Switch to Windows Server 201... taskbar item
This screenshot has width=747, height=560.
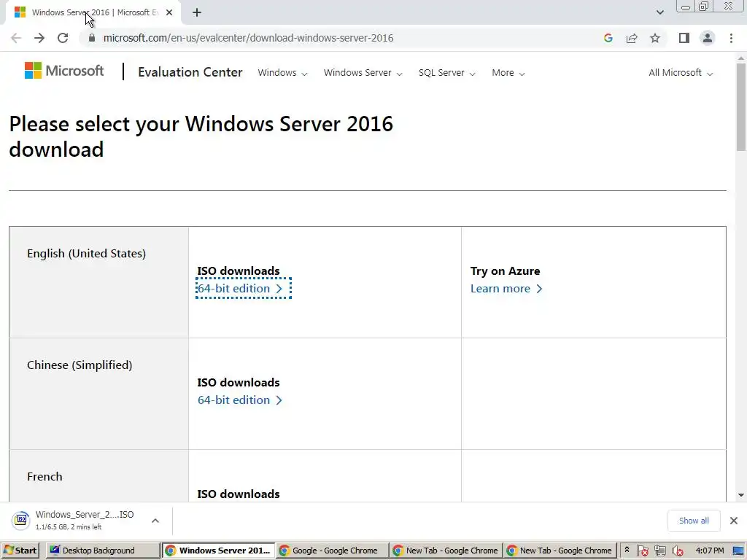[x=219, y=551]
